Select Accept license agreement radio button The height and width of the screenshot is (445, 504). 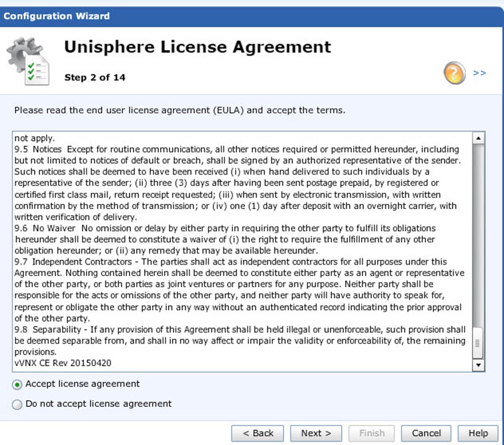[17, 384]
